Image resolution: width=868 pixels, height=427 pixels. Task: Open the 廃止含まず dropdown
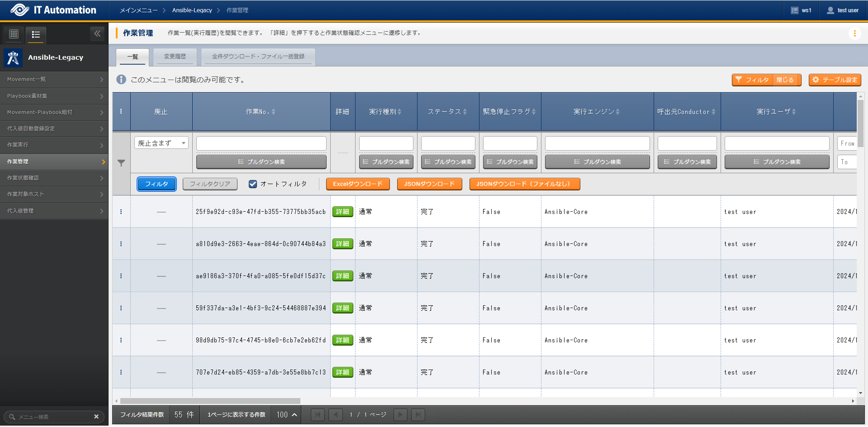coord(161,143)
